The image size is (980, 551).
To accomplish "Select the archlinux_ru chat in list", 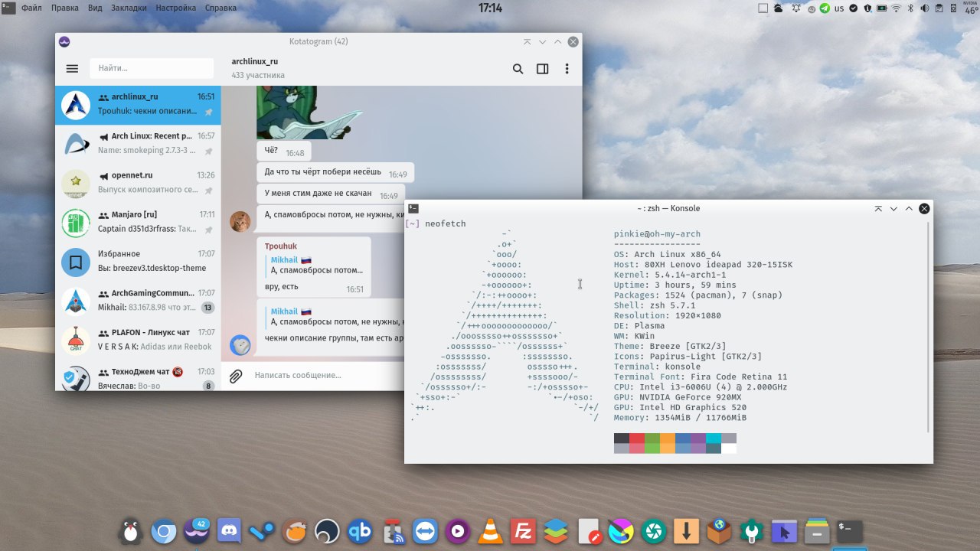I will 138,105.
